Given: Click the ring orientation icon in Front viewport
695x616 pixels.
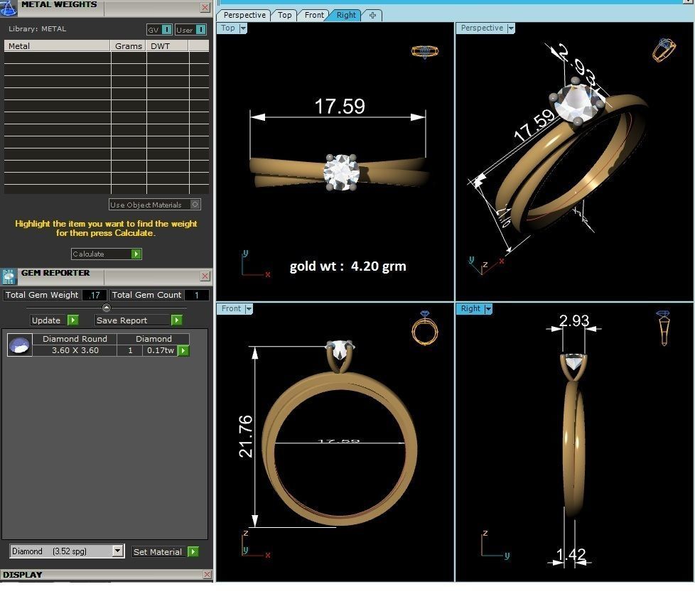Looking at the screenshot, I should [425, 328].
